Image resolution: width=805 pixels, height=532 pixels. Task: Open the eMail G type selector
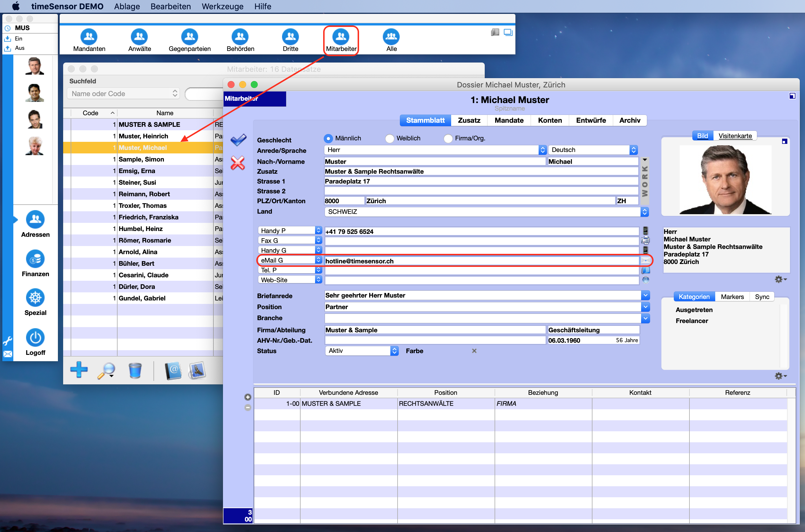[x=290, y=260]
